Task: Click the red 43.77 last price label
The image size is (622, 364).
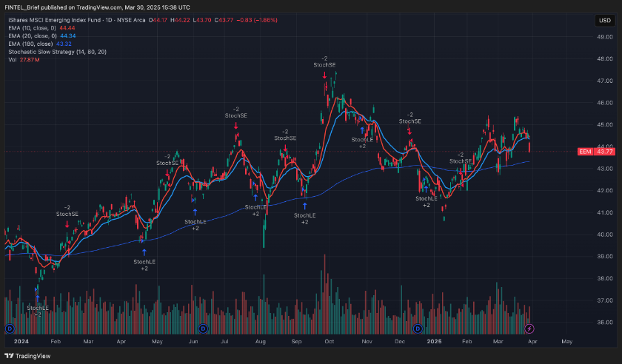Action: pos(604,152)
